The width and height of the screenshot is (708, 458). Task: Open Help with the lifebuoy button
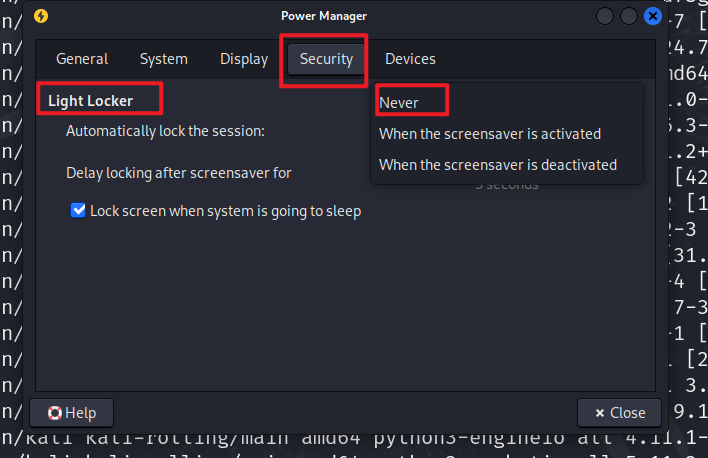[71, 413]
